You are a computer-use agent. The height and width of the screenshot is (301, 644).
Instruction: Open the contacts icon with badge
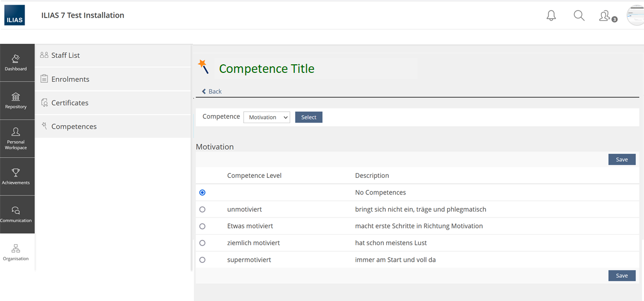[x=605, y=16]
